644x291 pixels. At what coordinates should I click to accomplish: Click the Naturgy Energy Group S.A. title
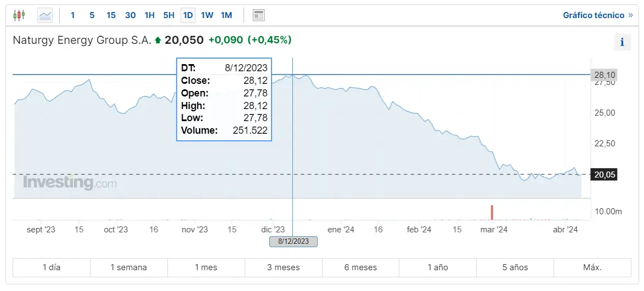[82, 40]
